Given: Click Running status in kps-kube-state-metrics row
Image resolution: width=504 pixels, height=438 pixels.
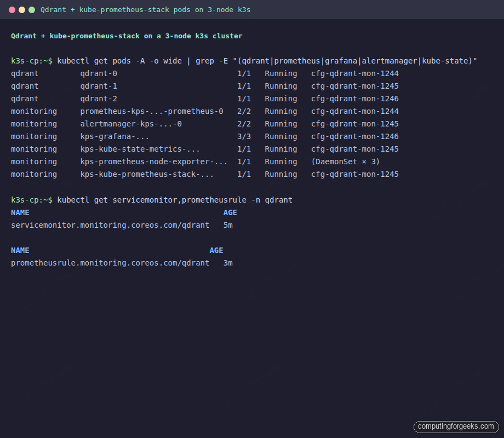Looking at the screenshot, I should pyautogui.click(x=281, y=149).
